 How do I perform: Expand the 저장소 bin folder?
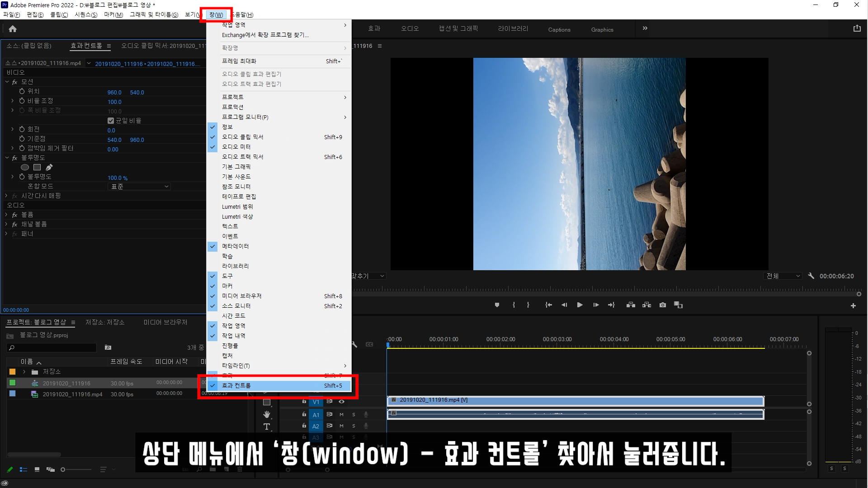[24, 372]
